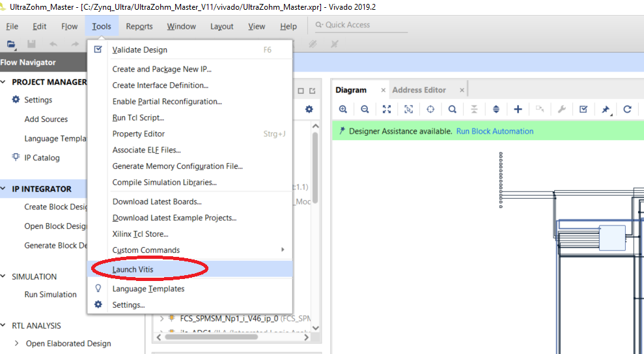Viewport: 644px width, 354px height.
Task: Click the gear icon in the sources panel header
Action: pos(309,110)
